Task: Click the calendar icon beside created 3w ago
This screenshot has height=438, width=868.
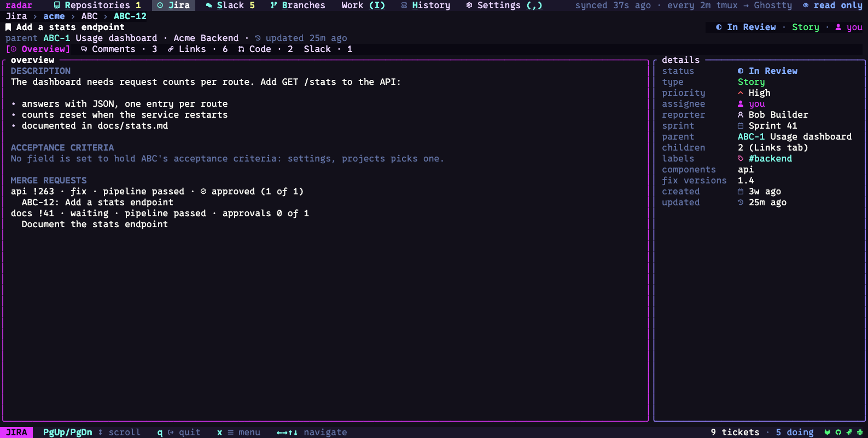Action: click(741, 191)
